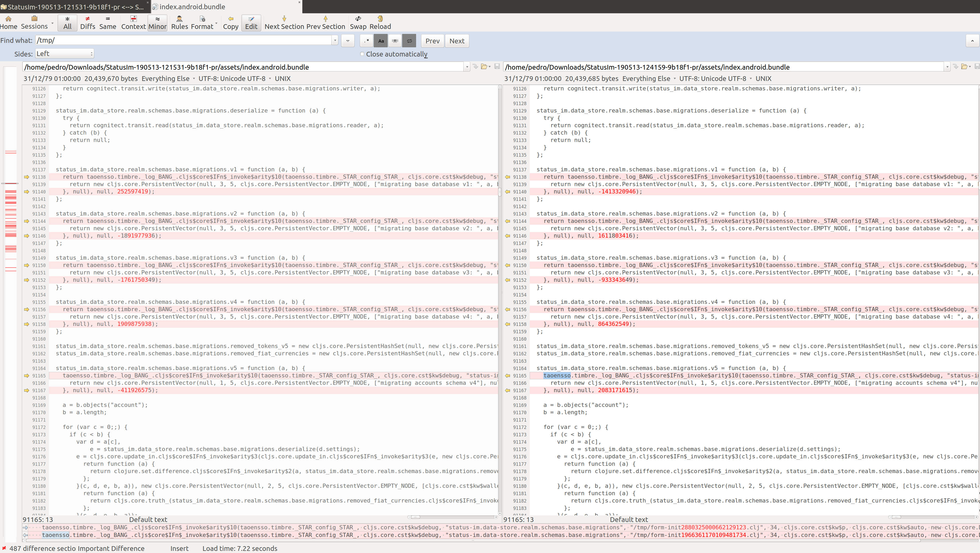Viewport: 980px width, 553px height.
Task: Toggle whole word search option
Action: tap(395, 41)
